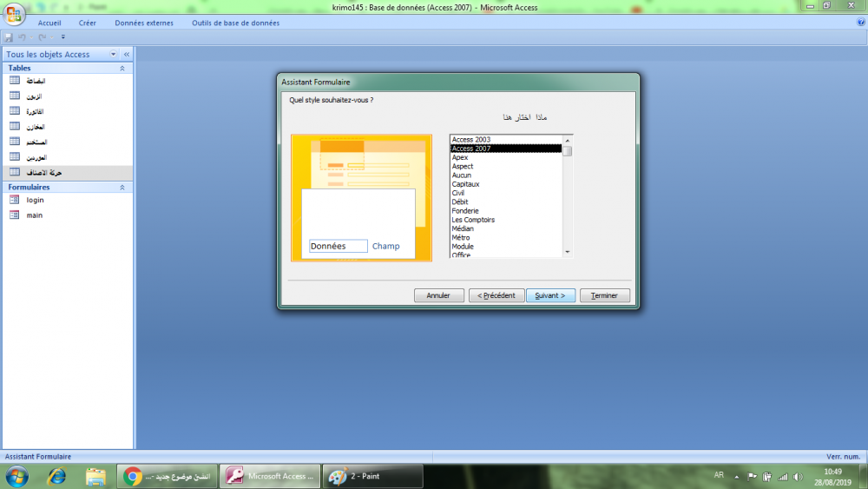Select the login form icon
Screen dimensions: 868x489
pyautogui.click(x=15, y=200)
